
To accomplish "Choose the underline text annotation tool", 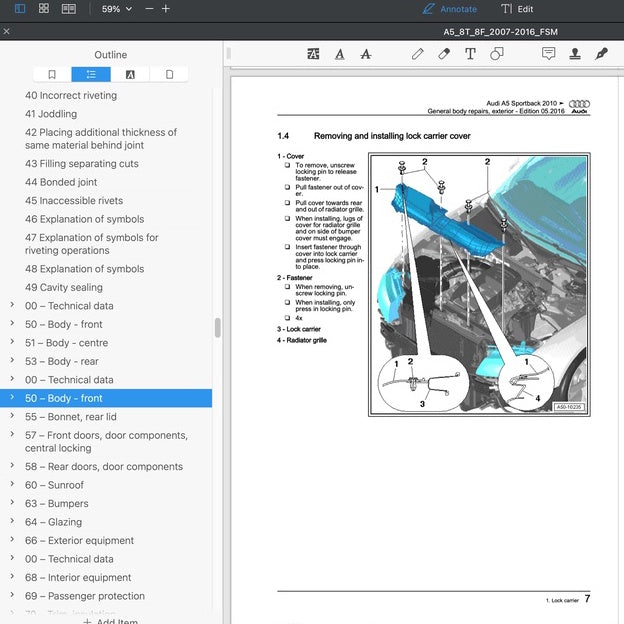I will 339,54.
